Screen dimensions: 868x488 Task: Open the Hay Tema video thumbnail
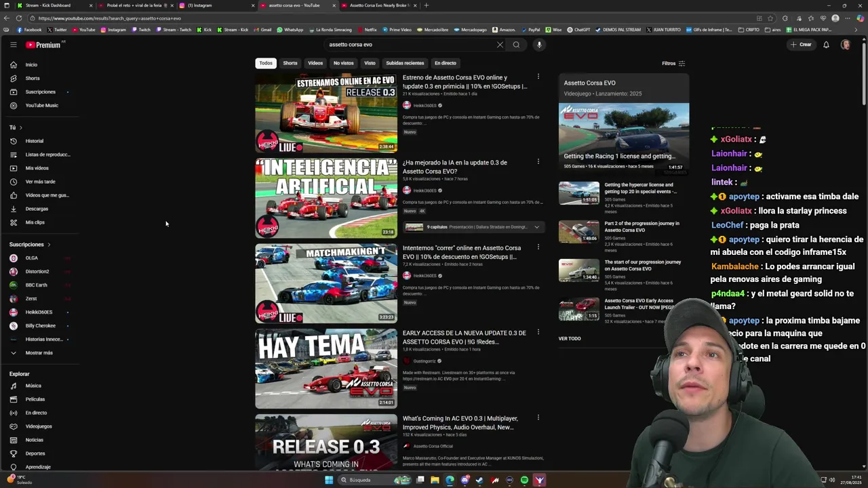[326, 369]
